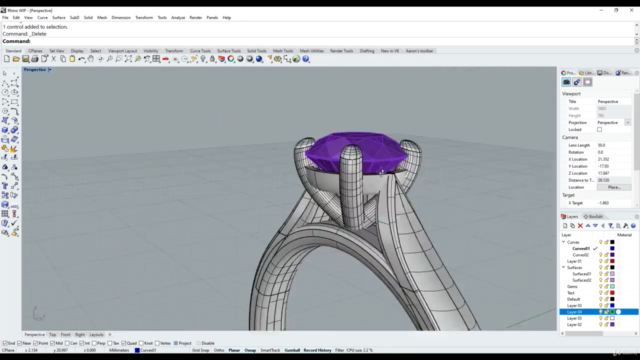Activate the Pan hand tool
This screenshot has width=640, height=360.
[x=91, y=59]
